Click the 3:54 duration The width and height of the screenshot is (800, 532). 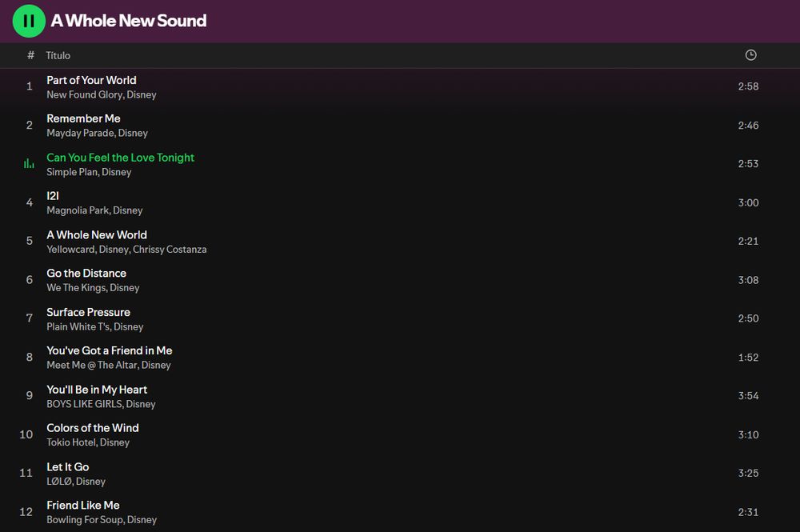748,395
